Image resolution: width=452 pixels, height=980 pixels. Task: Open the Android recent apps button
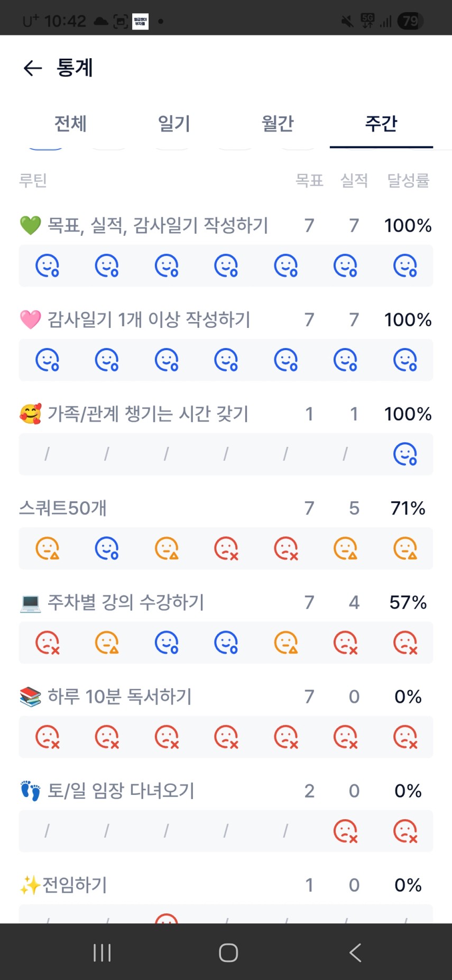(102, 952)
